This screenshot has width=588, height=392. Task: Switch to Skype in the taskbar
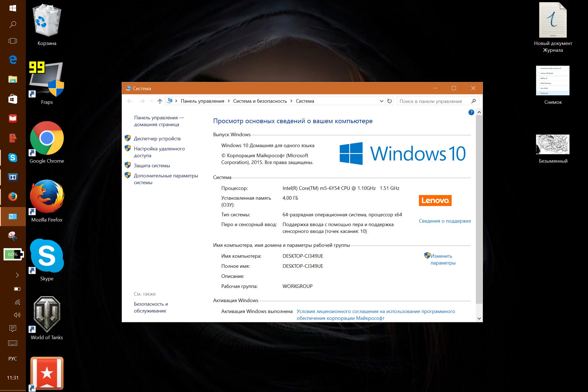(13, 158)
